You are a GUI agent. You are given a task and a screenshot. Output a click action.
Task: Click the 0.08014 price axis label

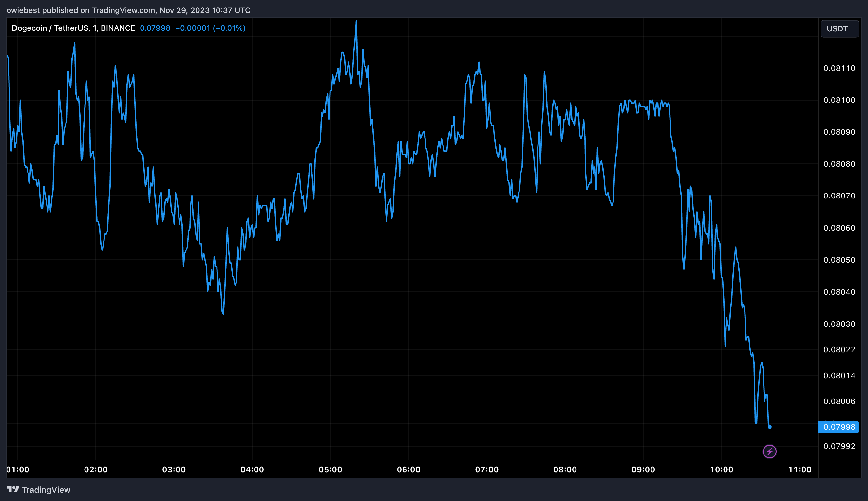tap(839, 375)
